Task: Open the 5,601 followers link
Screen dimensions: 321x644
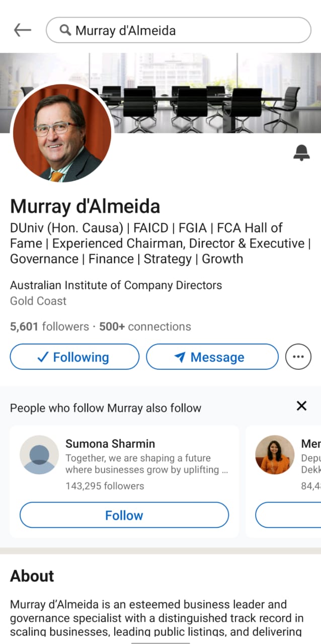Action: tap(49, 327)
